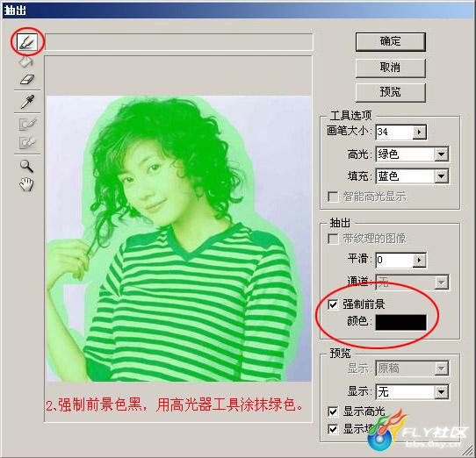
Task: Uncheck the 强制前景 checkbox
Action: pos(334,304)
